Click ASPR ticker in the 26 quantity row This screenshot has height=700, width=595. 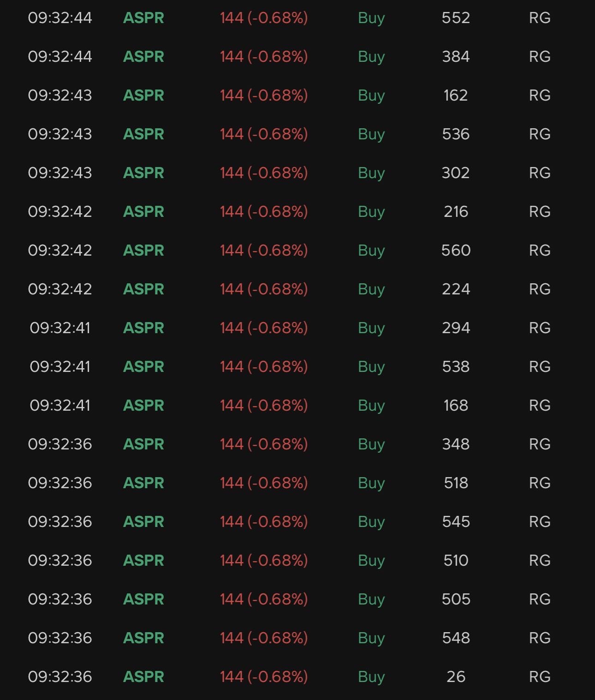pos(143,677)
